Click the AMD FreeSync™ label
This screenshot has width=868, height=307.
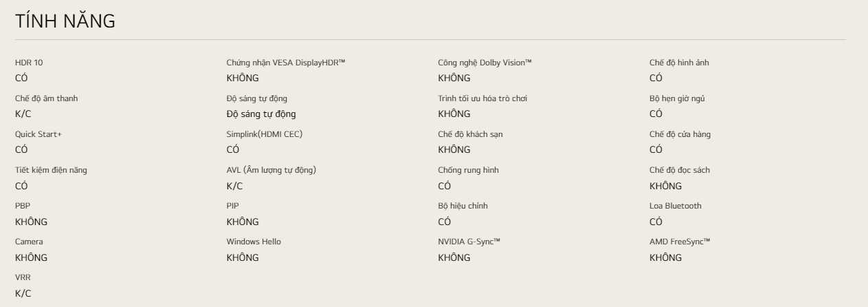pos(680,242)
